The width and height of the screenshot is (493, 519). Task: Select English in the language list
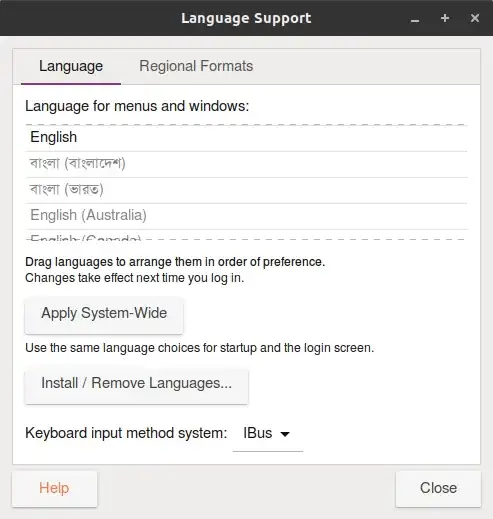tap(246, 137)
